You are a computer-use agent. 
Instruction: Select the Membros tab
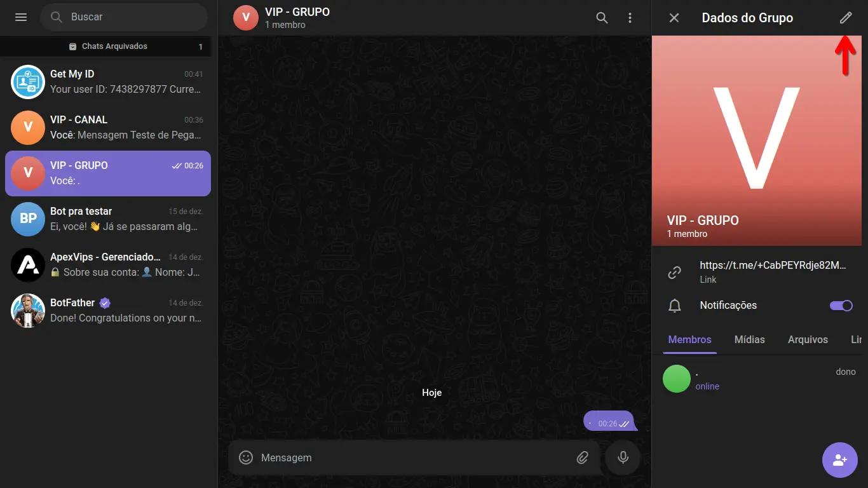(689, 339)
